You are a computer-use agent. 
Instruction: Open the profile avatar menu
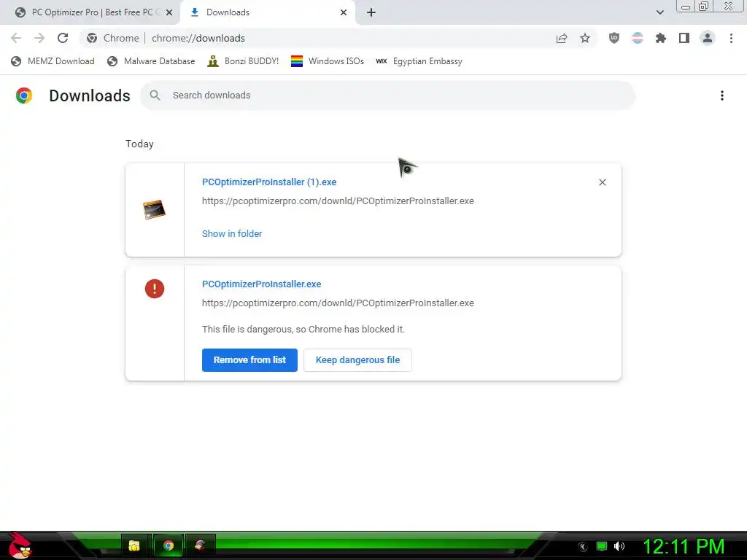click(x=708, y=38)
